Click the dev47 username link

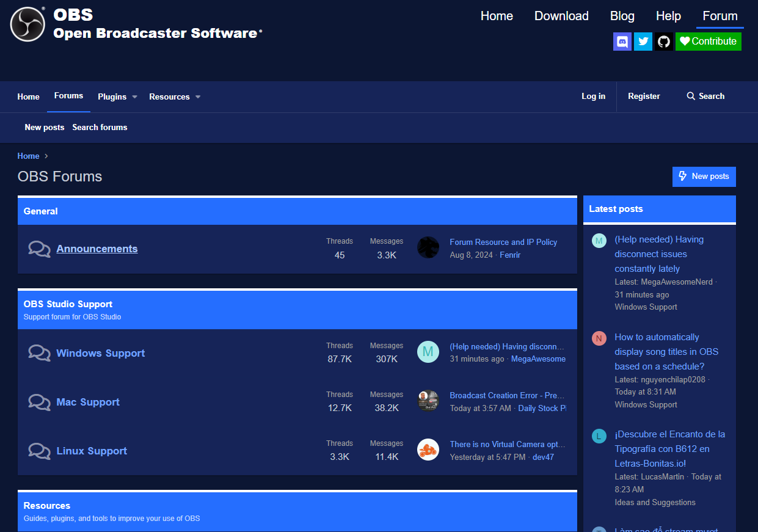pyautogui.click(x=543, y=457)
